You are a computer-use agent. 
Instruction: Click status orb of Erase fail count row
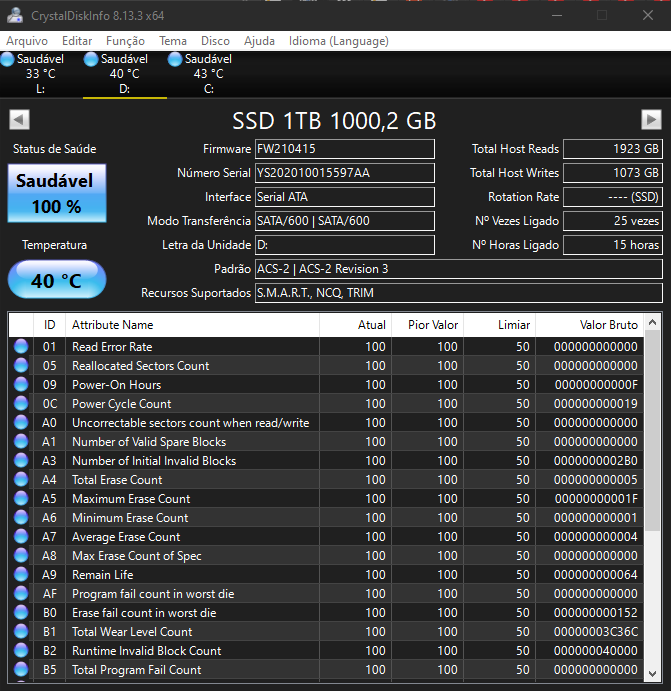coord(21,612)
